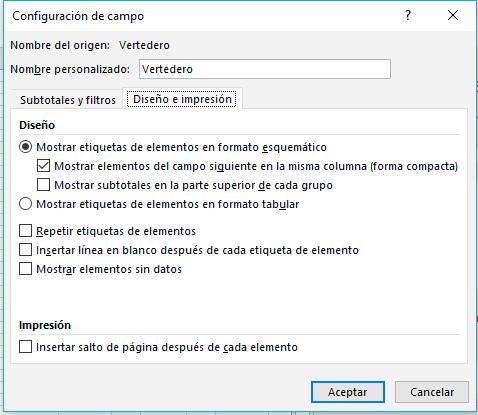The height and width of the screenshot is (415, 478).
Task: Enable Insertar salto de página checkbox
Action: click(26, 347)
